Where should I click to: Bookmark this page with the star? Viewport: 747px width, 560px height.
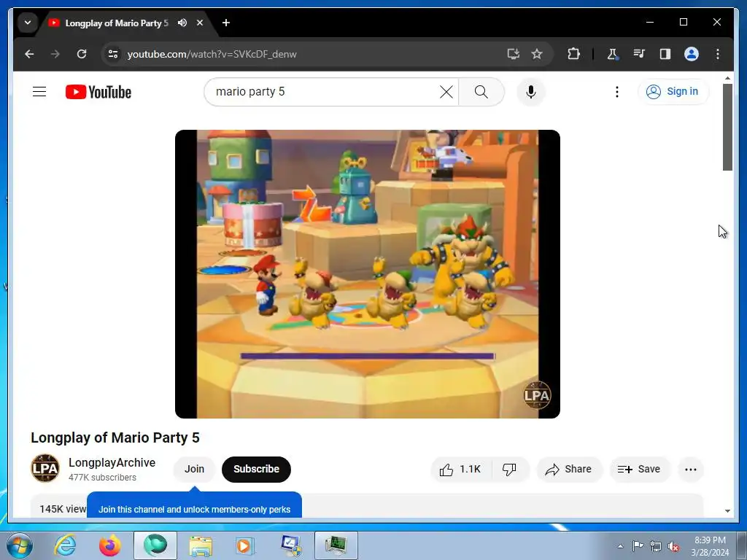[537, 54]
